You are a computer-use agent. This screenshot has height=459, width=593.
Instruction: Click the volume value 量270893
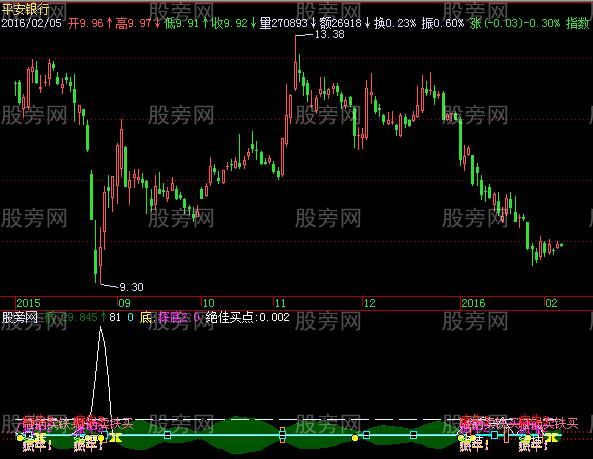click(284, 23)
